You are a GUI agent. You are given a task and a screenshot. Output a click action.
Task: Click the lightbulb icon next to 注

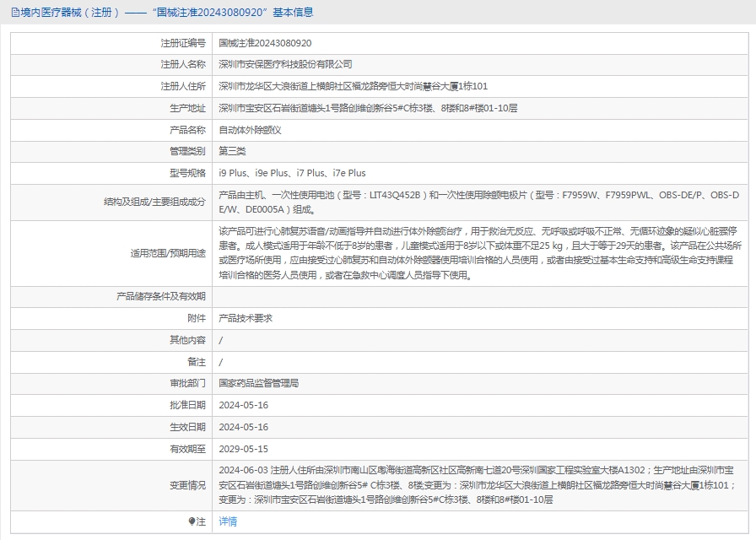point(192,521)
